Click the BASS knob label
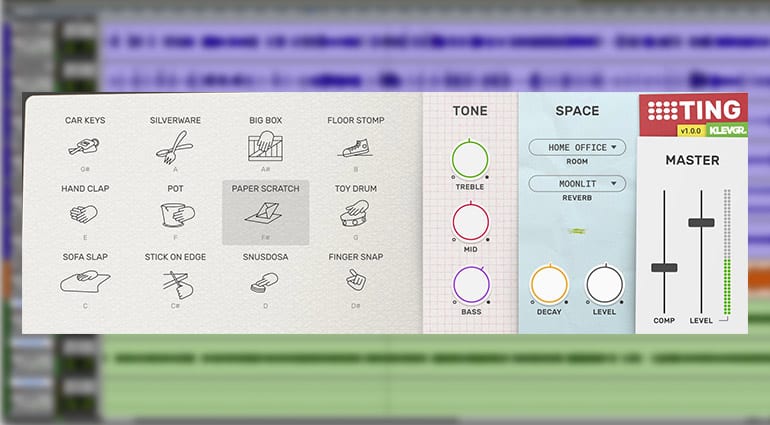This screenshot has width=770, height=425. point(471,312)
